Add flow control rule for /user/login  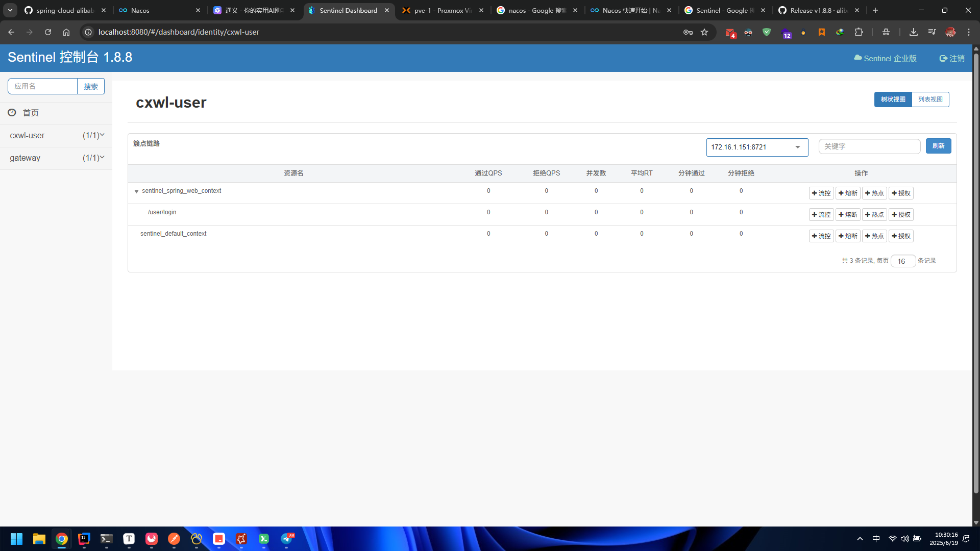click(821, 215)
